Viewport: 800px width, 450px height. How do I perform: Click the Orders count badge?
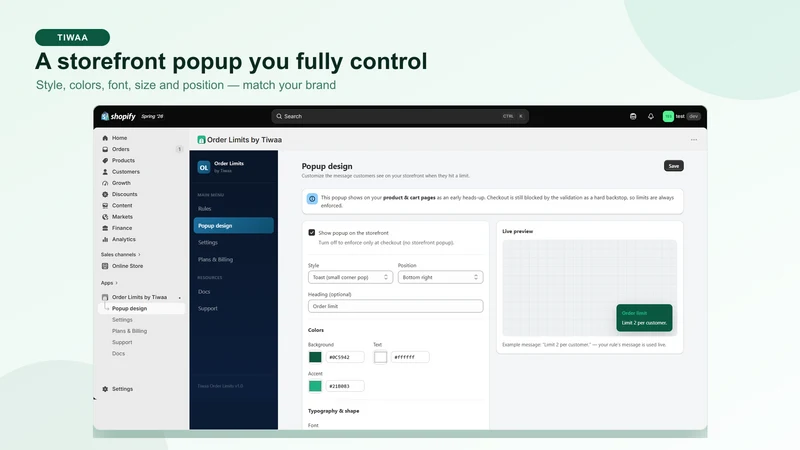pos(179,149)
